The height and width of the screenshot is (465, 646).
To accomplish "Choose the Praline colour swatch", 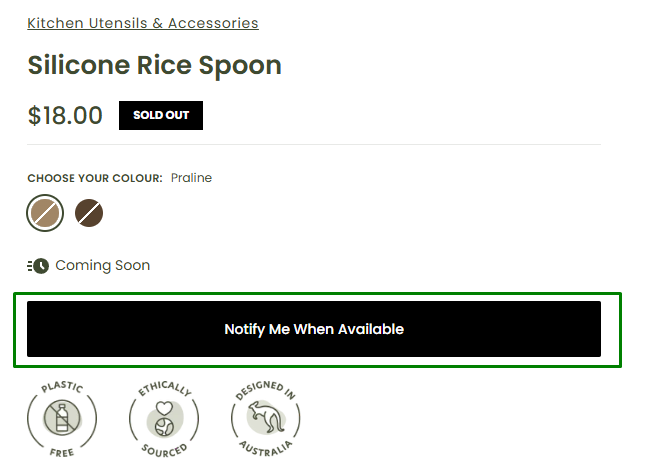I will pos(45,213).
